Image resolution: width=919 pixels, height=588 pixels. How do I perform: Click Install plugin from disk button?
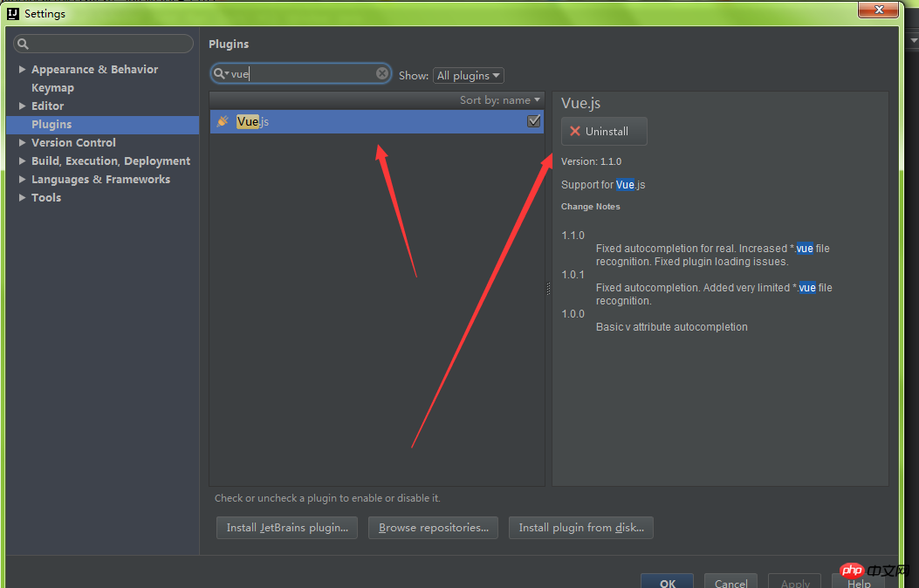581,528
